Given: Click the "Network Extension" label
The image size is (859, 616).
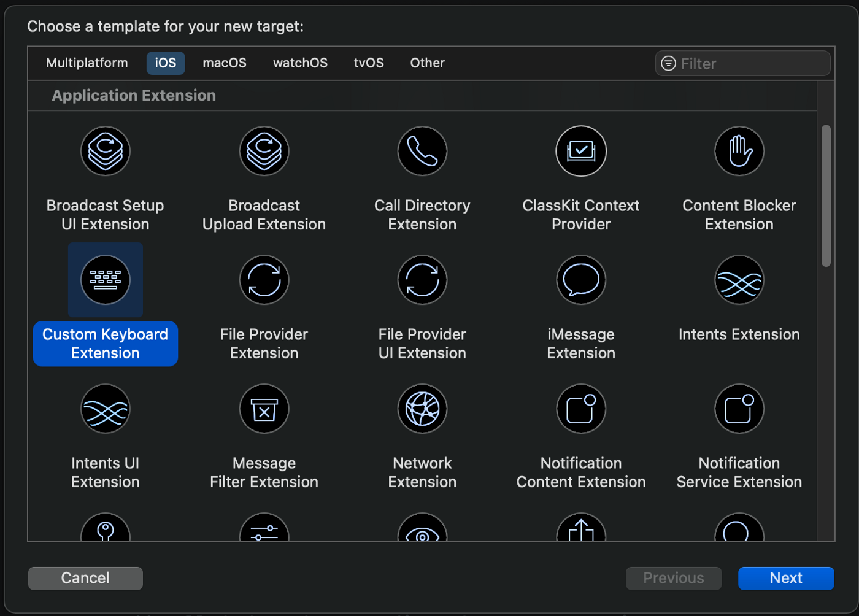Looking at the screenshot, I should point(422,472).
